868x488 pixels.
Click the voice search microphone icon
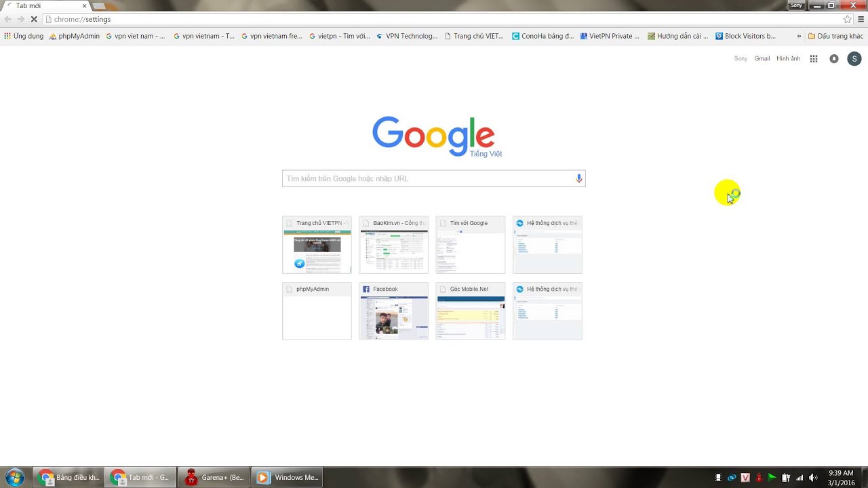click(x=578, y=178)
